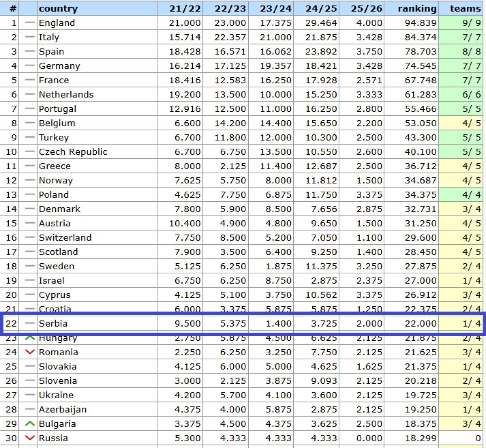This screenshot has width=486, height=448.
Task: Click the '25/26' season column header
Action: tap(366, 9)
